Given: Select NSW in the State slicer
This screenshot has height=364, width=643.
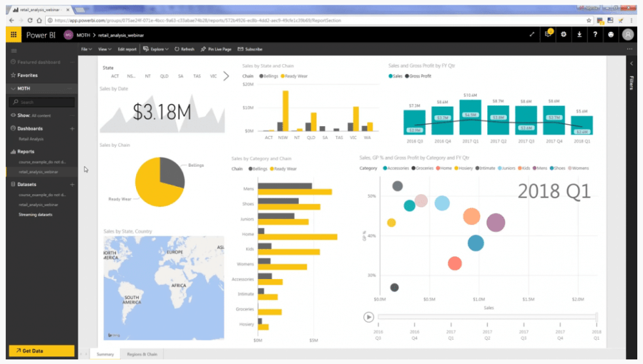Looking at the screenshot, I should (x=131, y=76).
